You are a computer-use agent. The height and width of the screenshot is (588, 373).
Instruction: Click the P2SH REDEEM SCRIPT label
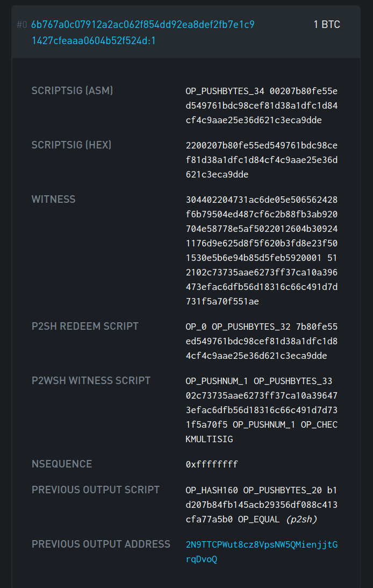(84, 326)
